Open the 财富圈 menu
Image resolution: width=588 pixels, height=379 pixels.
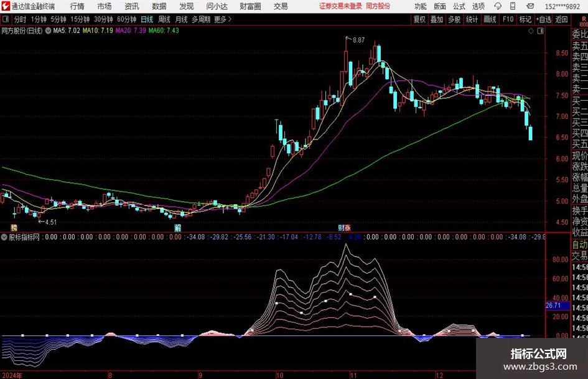coord(250,6)
